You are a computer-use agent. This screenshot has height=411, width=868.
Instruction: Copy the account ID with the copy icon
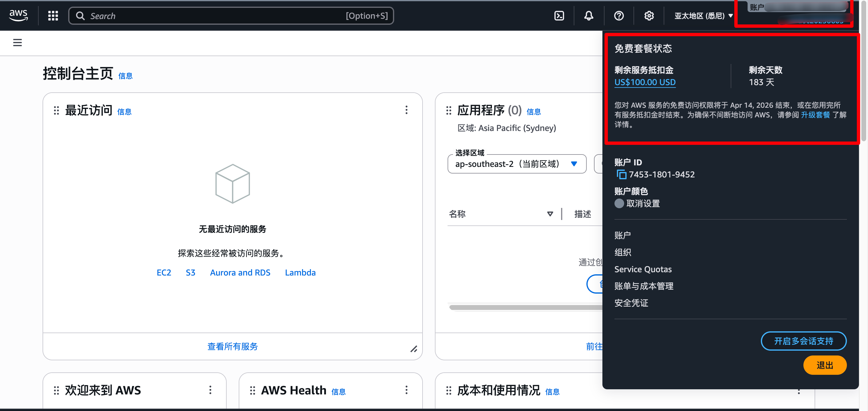click(621, 174)
